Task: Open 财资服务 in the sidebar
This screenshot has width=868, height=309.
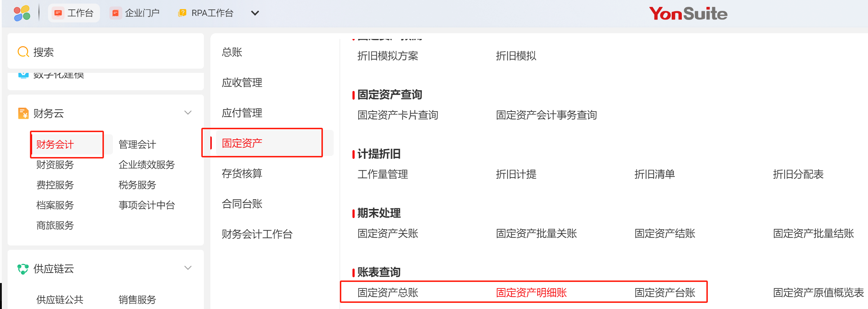Action: [x=55, y=165]
